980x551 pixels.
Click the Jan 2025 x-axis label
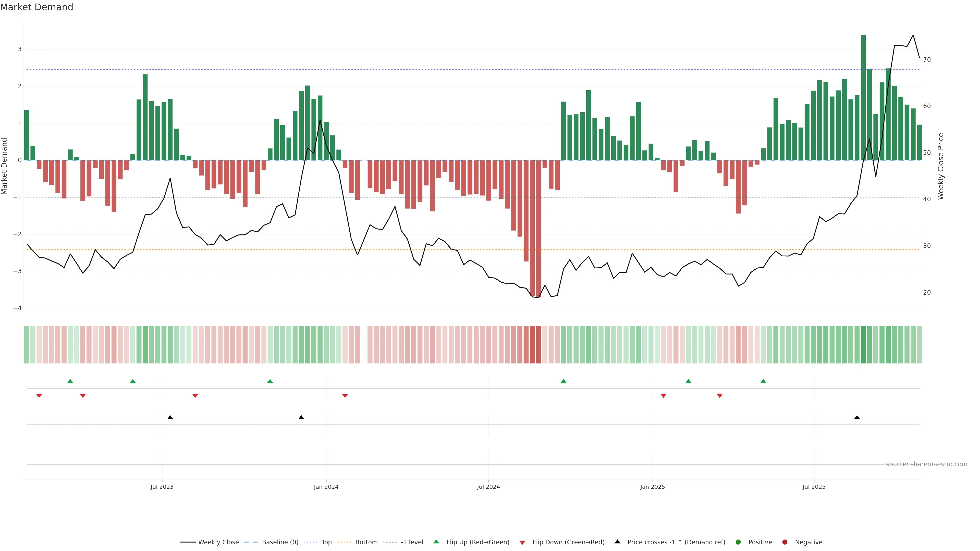653,487
